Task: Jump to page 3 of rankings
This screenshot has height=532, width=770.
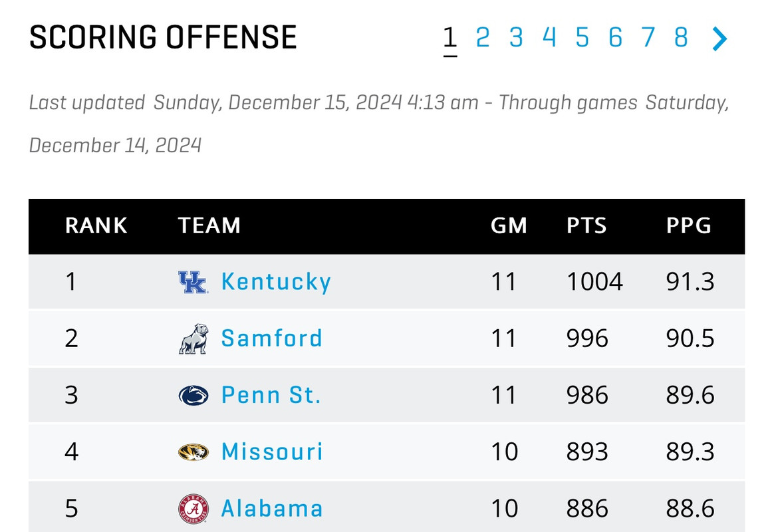Action: click(516, 38)
